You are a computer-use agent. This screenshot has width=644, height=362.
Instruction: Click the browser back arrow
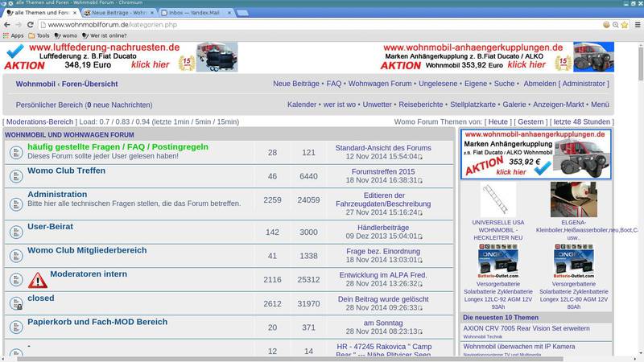point(7,25)
